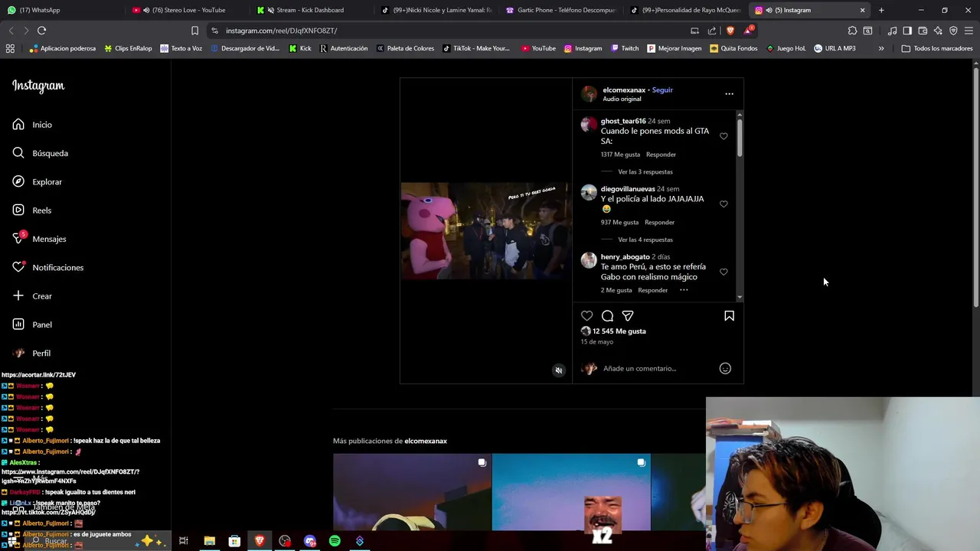Like diegovillanuevas's comment
The image size is (980, 551).
[724, 204]
